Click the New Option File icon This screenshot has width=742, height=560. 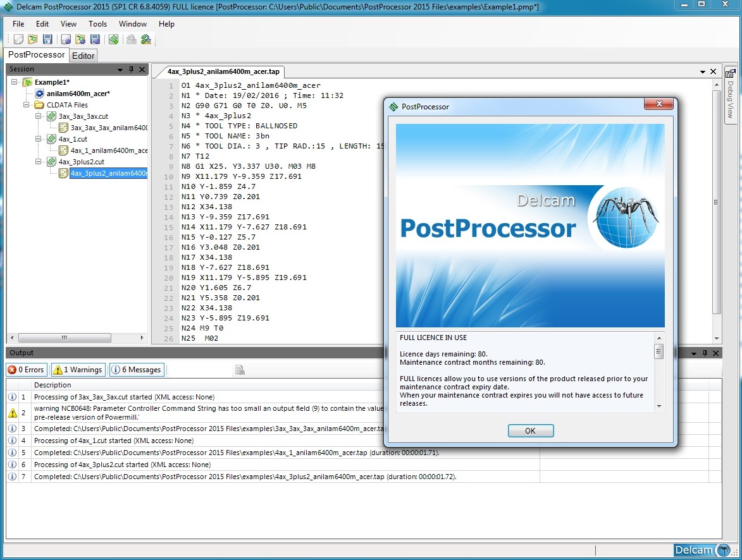point(66,39)
